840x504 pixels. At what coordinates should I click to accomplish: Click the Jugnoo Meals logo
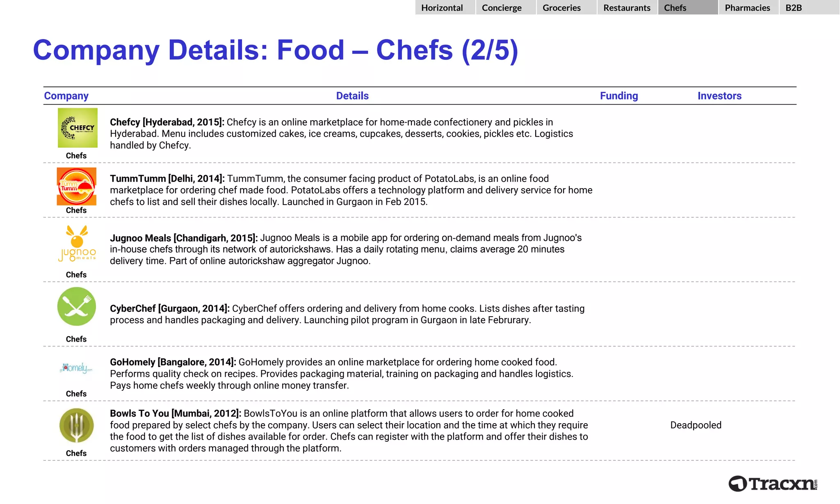tap(77, 244)
